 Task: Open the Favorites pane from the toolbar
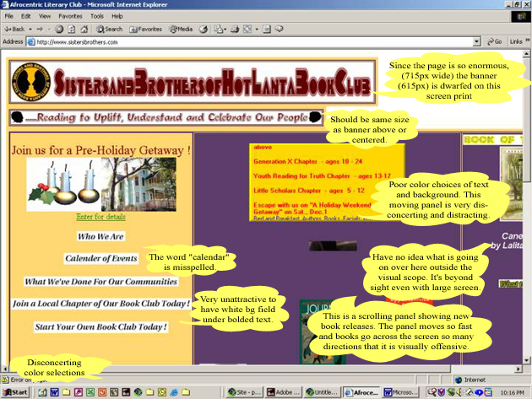click(145, 30)
